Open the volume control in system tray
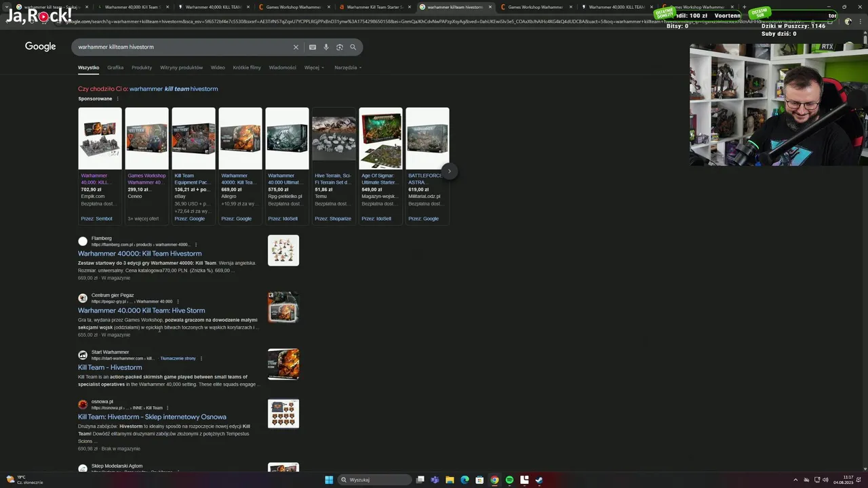This screenshot has height=488, width=868. pos(826,480)
